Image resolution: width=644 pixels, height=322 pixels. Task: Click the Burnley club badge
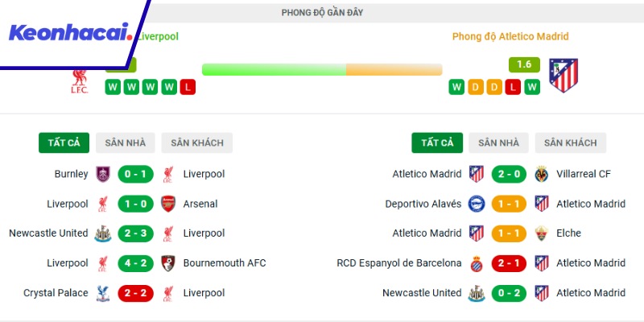(x=102, y=174)
